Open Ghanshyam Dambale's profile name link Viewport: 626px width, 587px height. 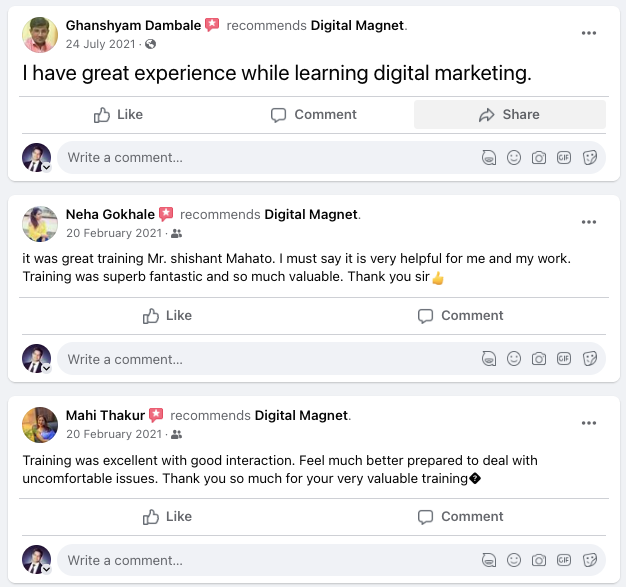tap(133, 24)
